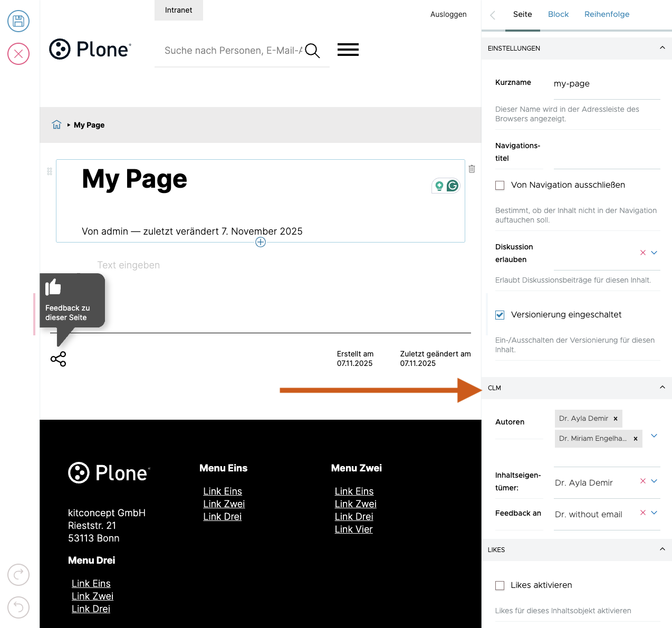Click the Text eingeben placeholder block
The image size is (672, 628).
(129, 265)
